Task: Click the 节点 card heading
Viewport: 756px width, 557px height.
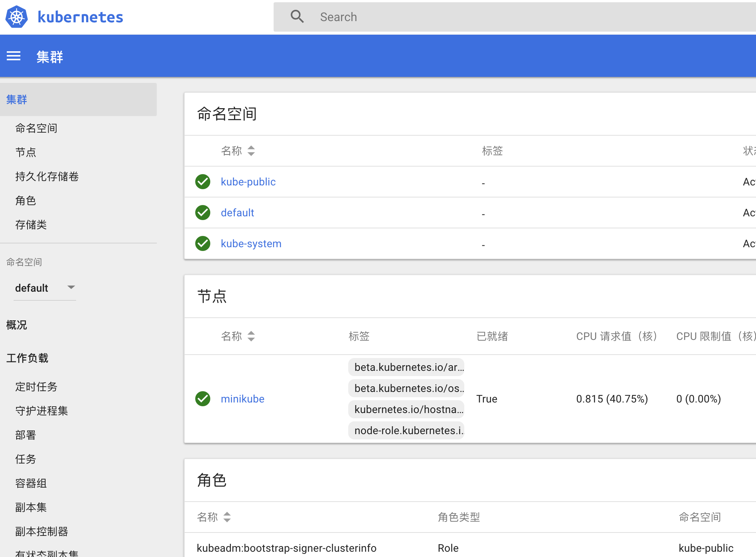Action: click(212, 296)
